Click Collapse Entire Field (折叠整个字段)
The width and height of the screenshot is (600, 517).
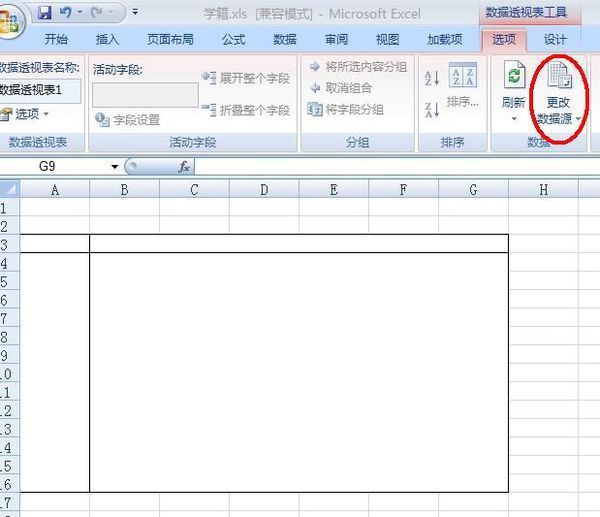click(246, 110)
